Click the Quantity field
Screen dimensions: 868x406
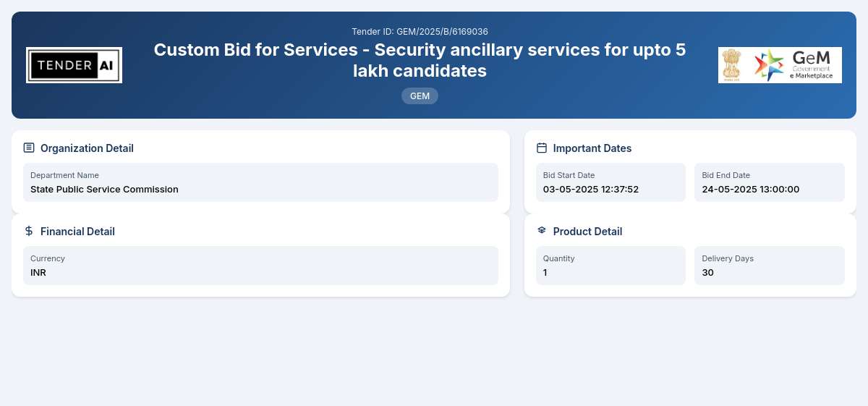(610, 266)
